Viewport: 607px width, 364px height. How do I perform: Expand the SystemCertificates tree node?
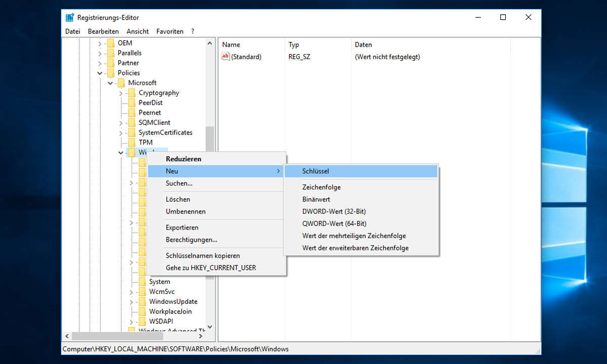[121, 132]
